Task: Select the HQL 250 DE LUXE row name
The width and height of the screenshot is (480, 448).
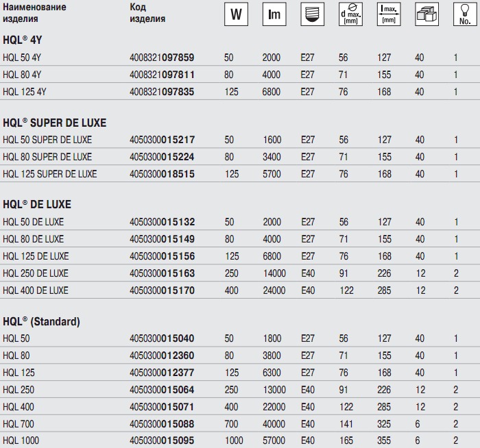Action: click(36, 273)
